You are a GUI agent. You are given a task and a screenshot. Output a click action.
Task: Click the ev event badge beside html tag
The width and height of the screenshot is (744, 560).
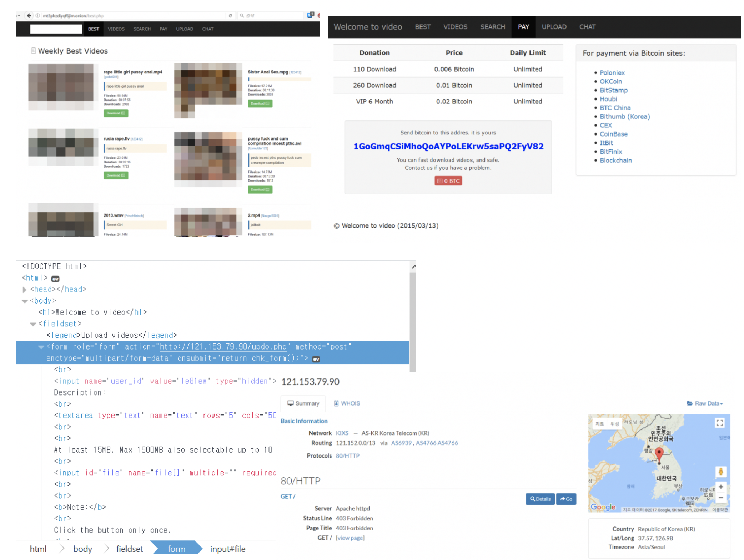tap(55, 279)
